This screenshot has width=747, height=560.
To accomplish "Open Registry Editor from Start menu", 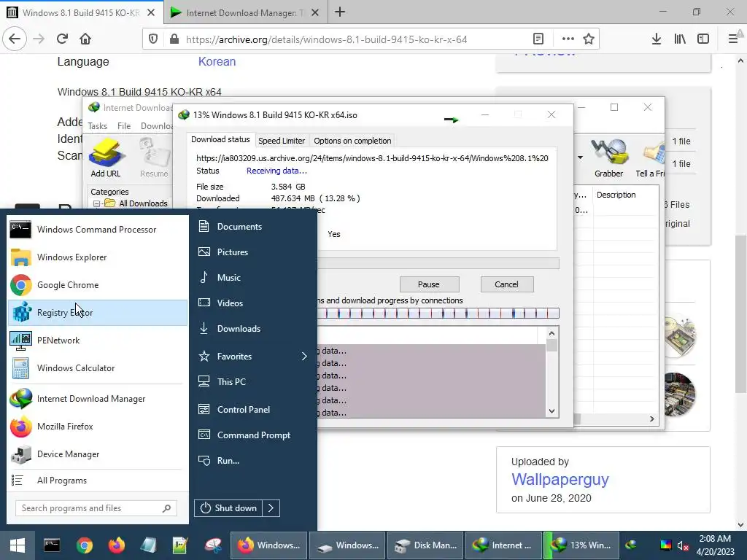I will pos(98,313).
